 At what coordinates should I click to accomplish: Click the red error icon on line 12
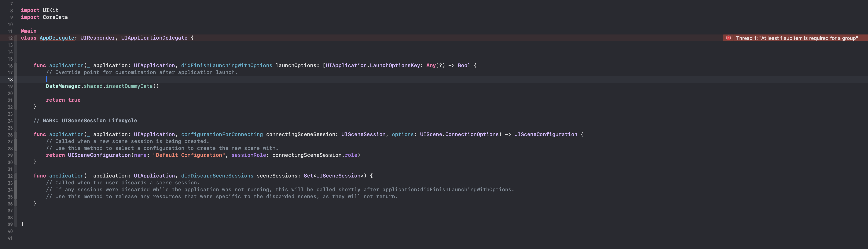coord(728,38)
